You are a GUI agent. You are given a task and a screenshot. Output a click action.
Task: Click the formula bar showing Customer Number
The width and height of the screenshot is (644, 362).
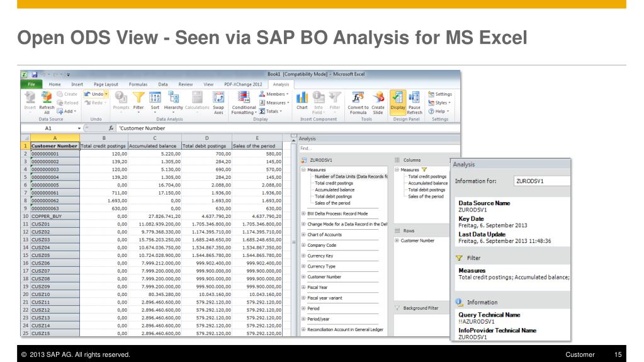288,128
